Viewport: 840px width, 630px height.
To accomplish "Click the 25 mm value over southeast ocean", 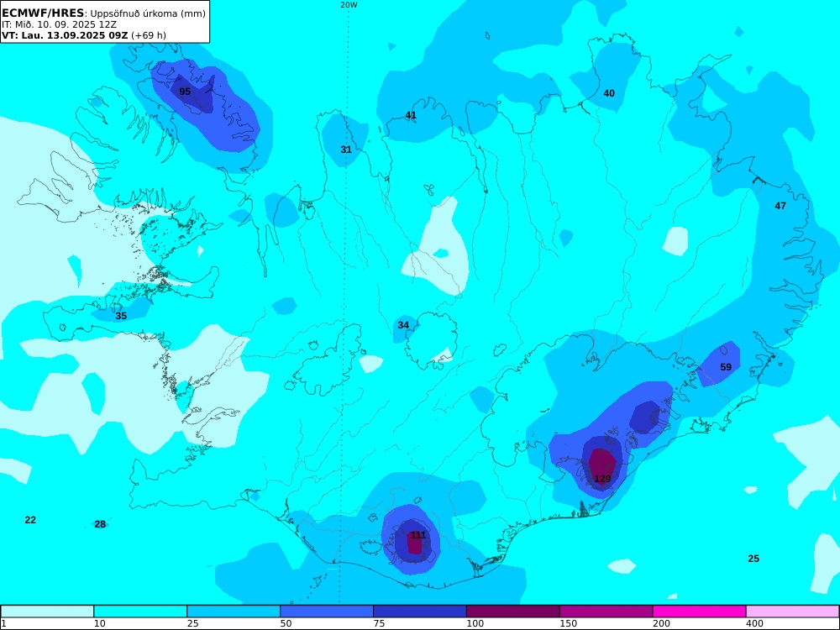I will (x=753, y=559).
